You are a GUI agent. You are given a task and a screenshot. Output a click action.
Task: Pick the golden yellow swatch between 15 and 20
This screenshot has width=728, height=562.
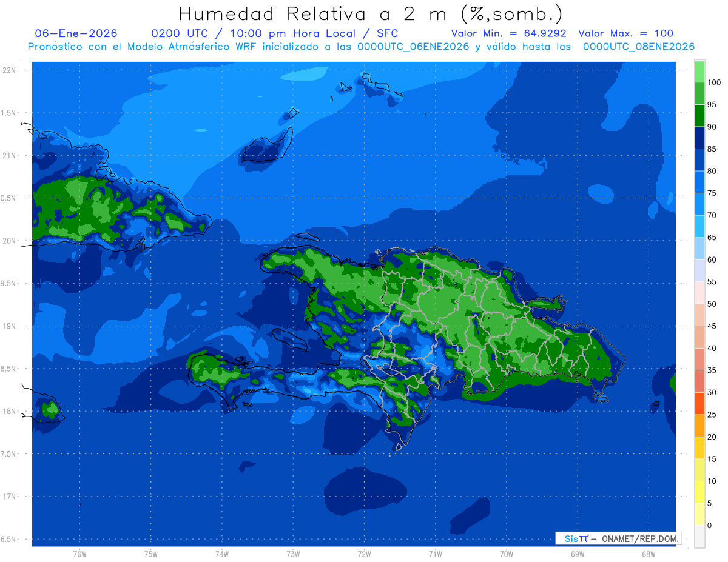click(x=699, y=447)
